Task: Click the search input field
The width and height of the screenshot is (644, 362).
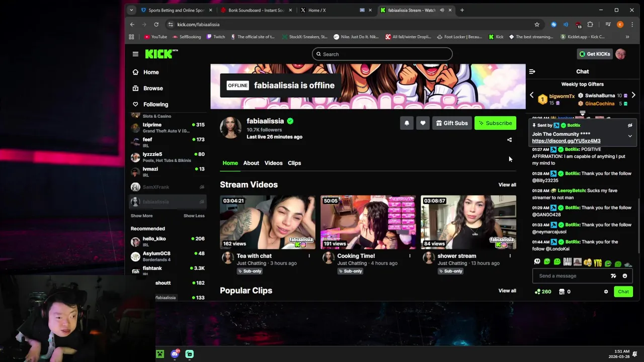Action: [x=382, y=54]
